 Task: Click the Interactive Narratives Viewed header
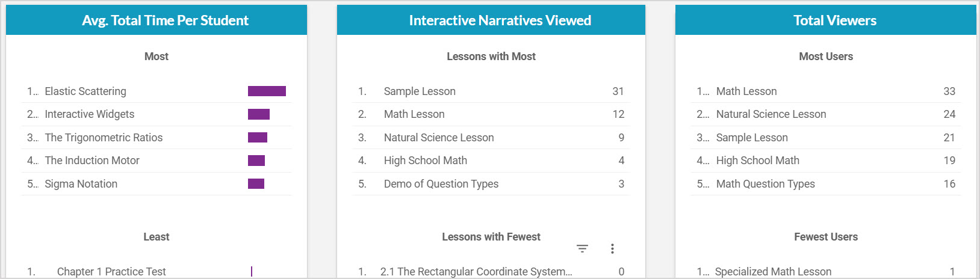500,20
